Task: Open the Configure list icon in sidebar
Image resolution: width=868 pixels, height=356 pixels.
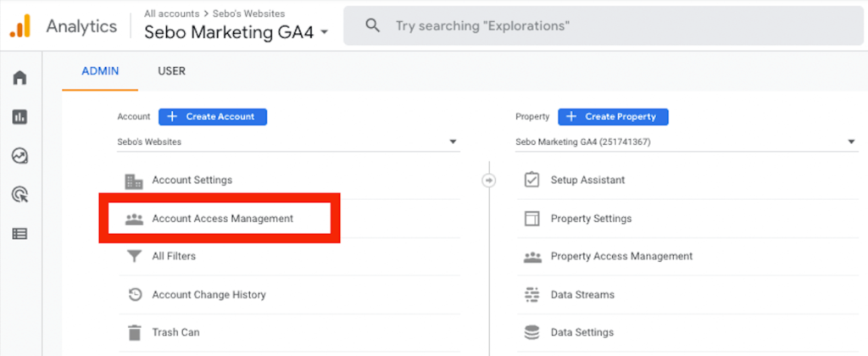Action: tap(20, 234)
